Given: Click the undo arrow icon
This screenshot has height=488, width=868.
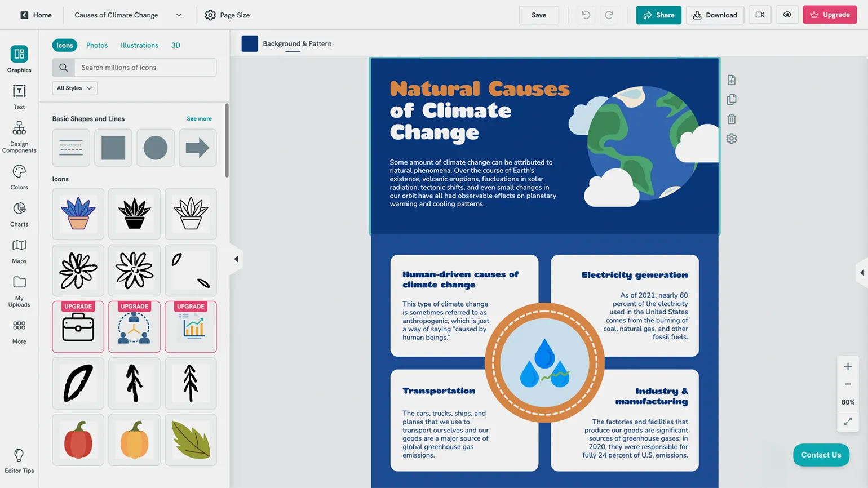Looking at the screenshot, I should click(x=586, y=15).
